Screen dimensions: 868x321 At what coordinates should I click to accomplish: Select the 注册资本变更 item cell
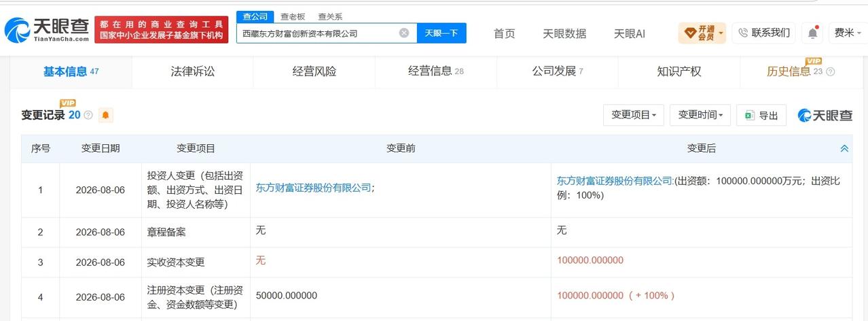coord(196,297)
